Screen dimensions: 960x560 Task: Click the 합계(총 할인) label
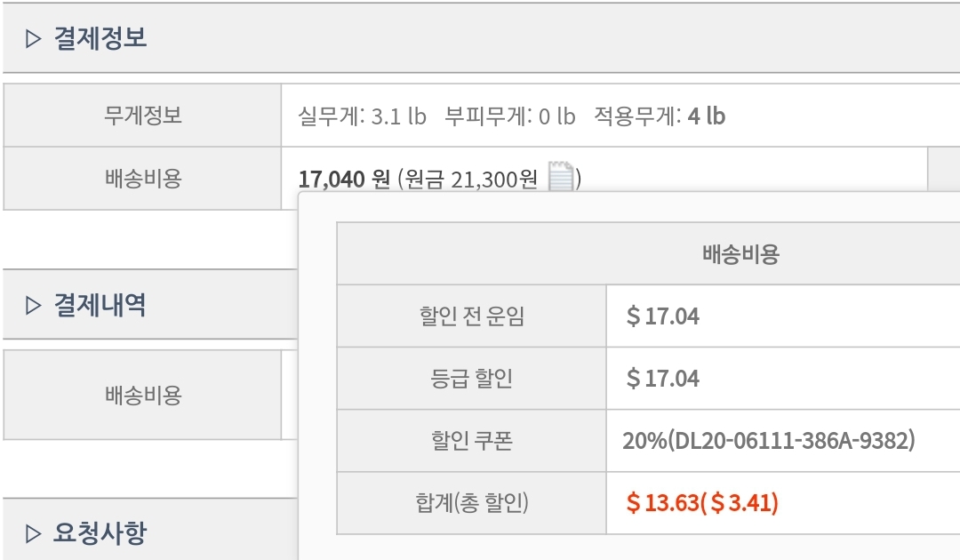coord(472,503)
